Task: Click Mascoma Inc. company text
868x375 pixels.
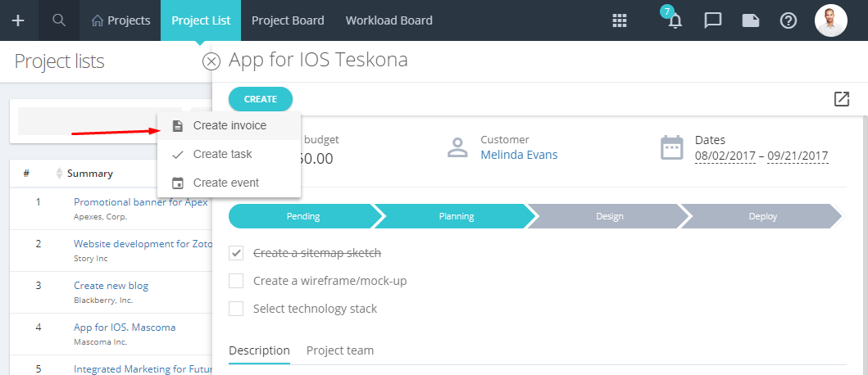Action: pyautogui.click(x=100, y=341)
